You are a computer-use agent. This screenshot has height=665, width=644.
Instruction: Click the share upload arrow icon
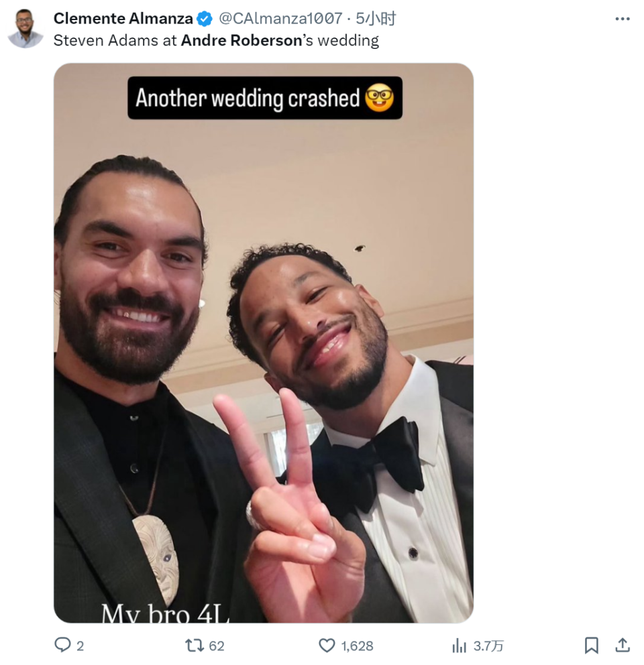(623, 645)
